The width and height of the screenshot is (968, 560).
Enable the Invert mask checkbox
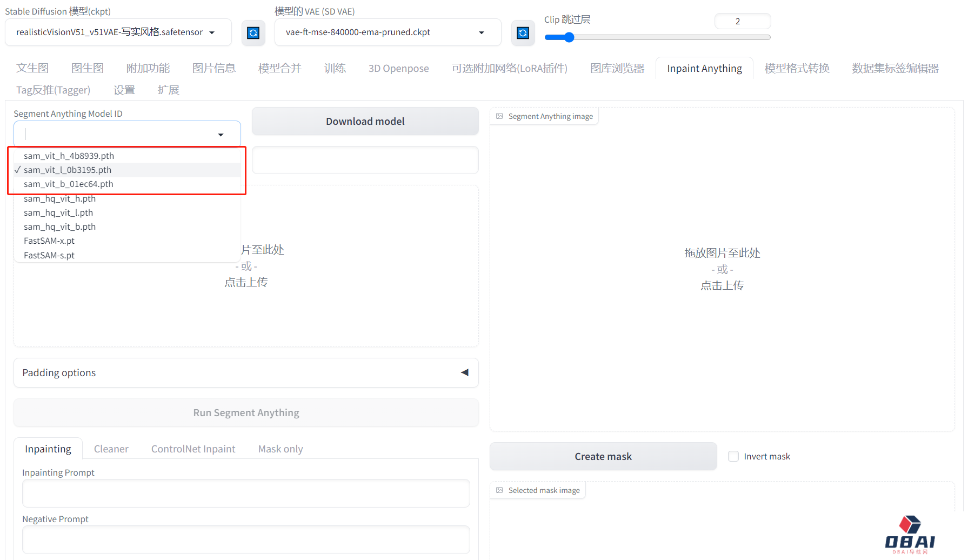pos(733,456)
